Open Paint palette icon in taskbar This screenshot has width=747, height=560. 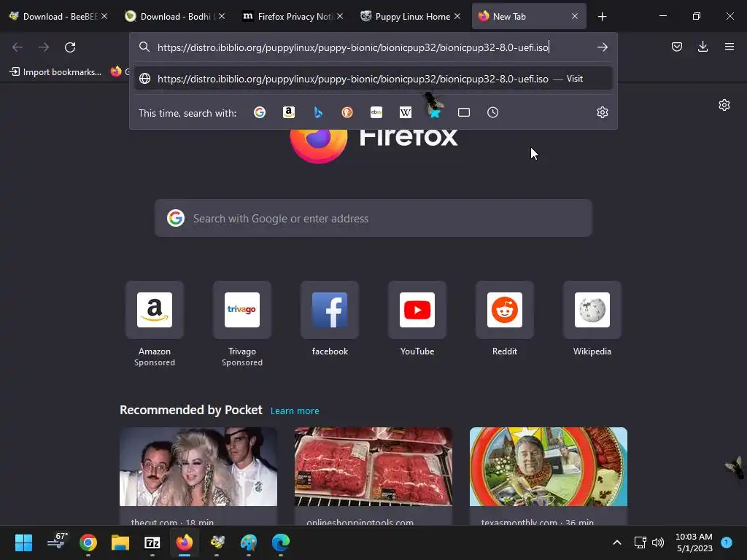(249, 542)
